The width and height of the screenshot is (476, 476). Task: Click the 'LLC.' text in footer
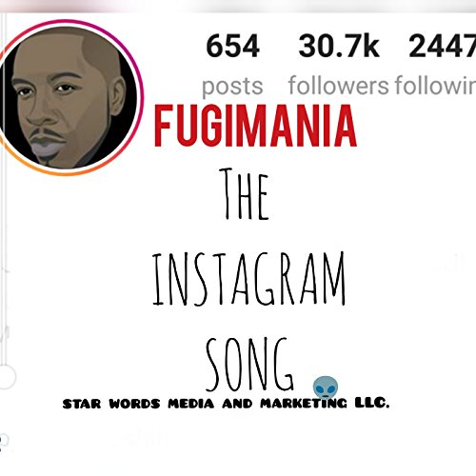(x=372, y=403)
